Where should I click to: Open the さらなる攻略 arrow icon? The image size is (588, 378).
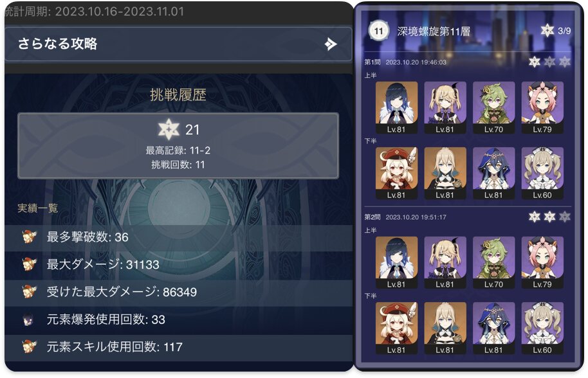coord(331,44)
